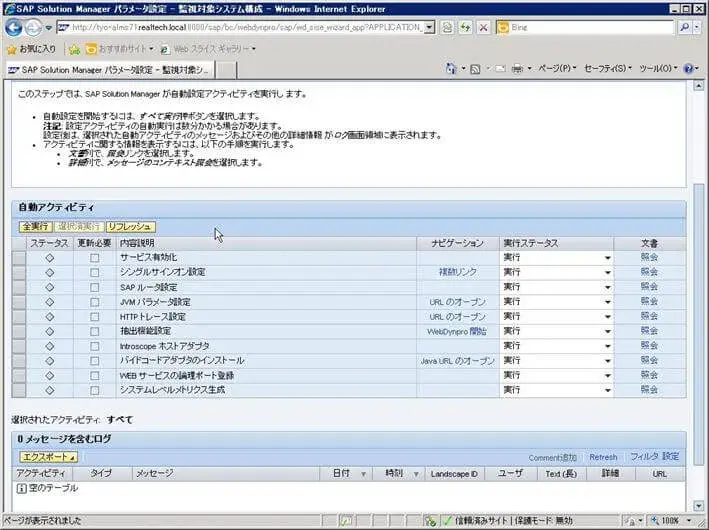This screenshot has width=709, height=530.
Task: Open the address bar history dropdown
Action: point(430,28)
